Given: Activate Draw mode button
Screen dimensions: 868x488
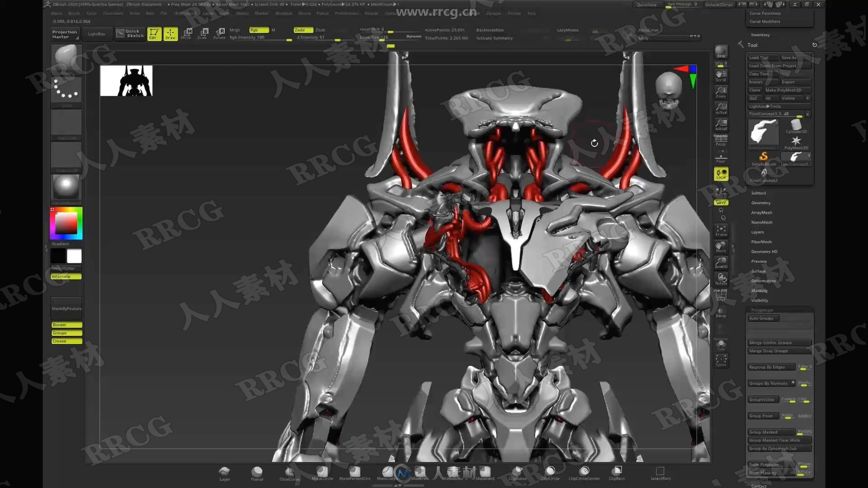Looking at the screenshot, I should click(170, 33).
